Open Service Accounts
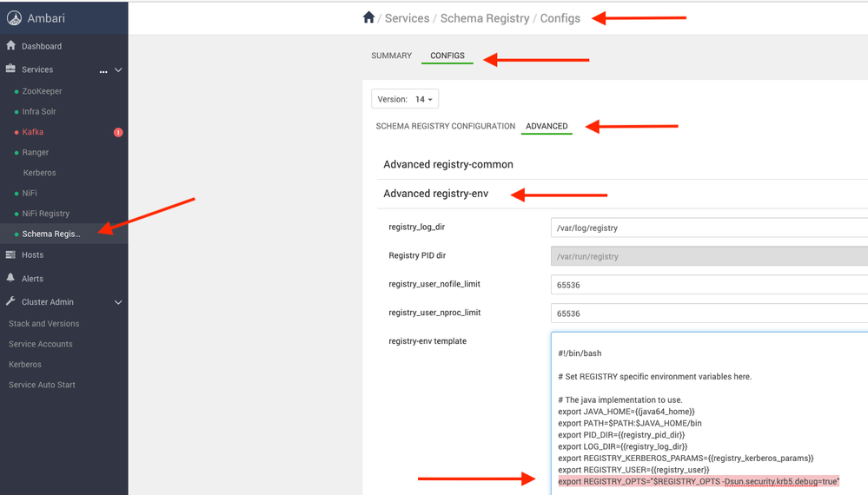Viewport: 868px width, 495px height. click(41, 345)
